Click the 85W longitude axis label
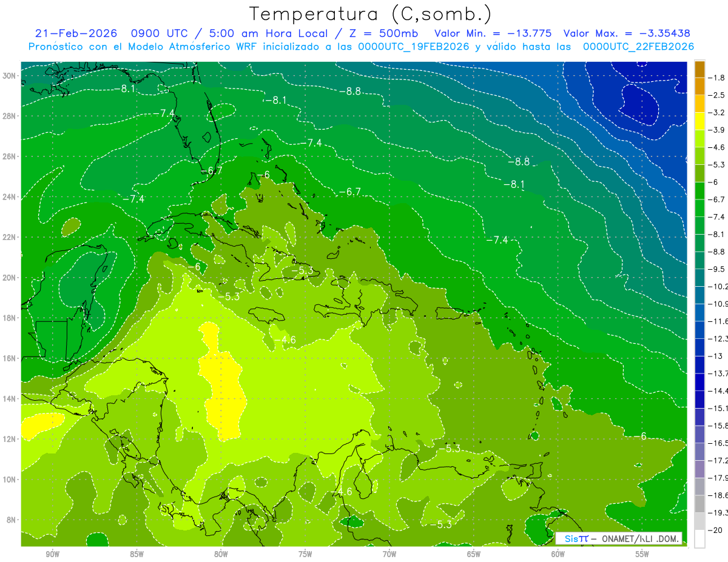 point(136,554)
